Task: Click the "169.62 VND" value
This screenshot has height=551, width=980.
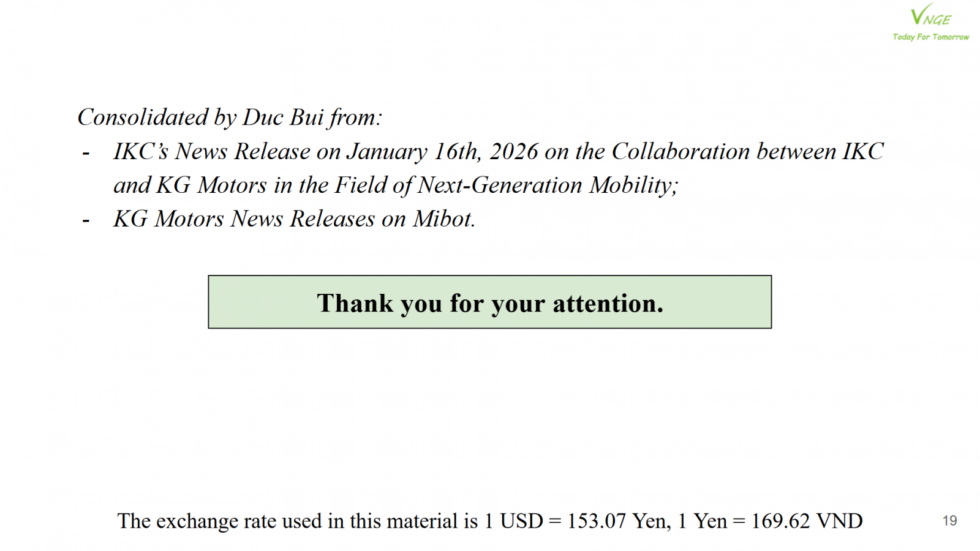Action: 807,521
